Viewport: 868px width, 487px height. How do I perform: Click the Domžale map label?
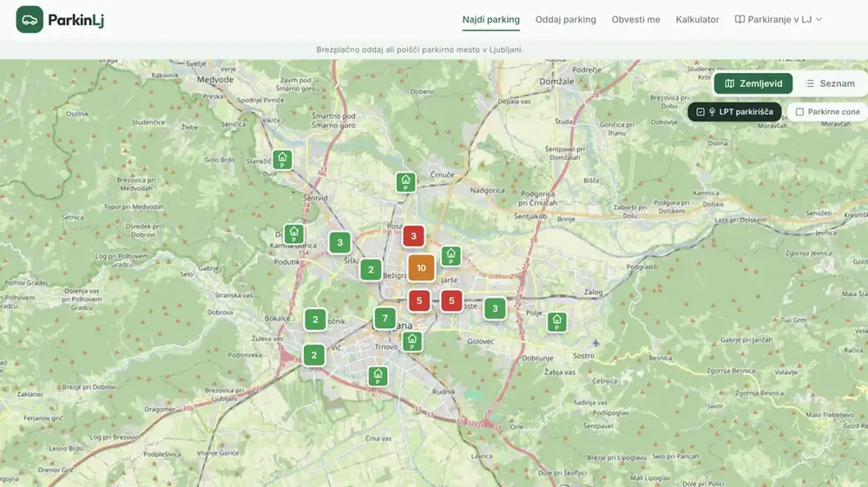pos(556,82)
